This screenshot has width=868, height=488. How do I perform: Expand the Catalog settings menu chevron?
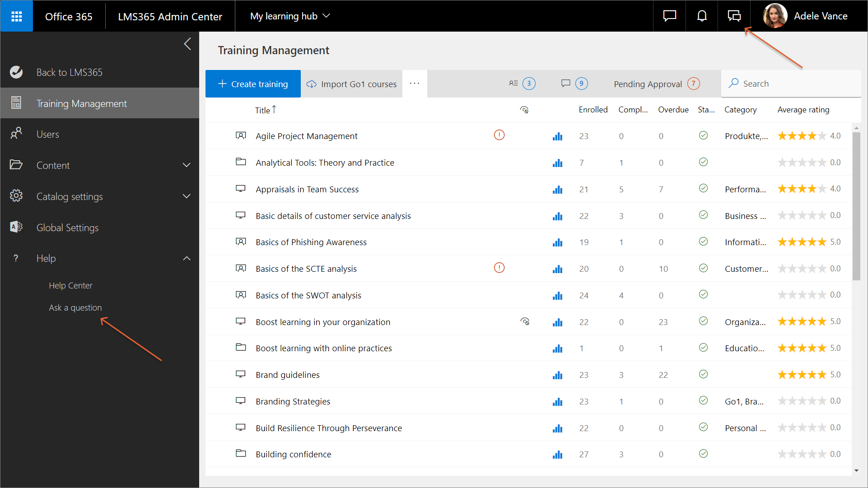pyautogui.click(x=186, y=196)
